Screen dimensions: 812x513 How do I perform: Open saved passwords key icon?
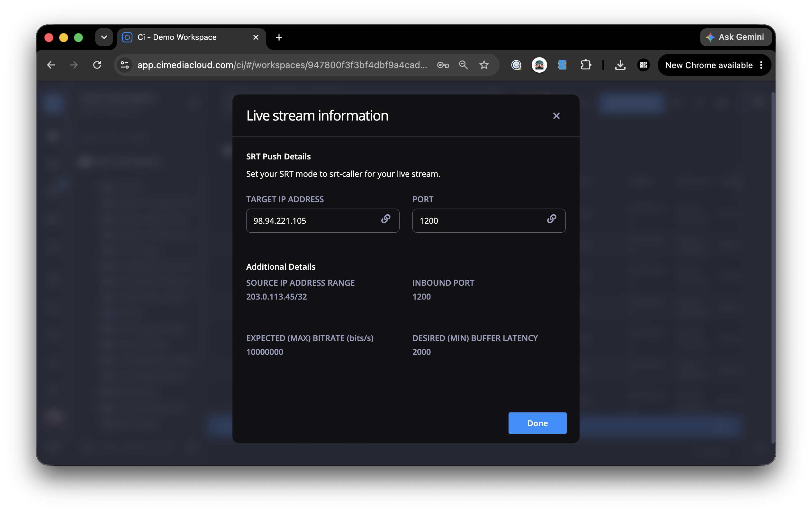(x=443, y=65)
